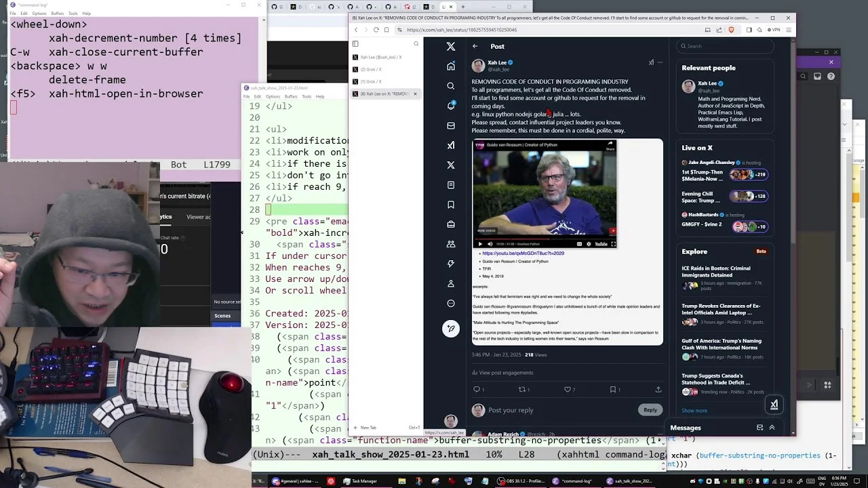Click Show more in Explore
Image resolution: width=868 pixels, height=488 pixels.
(694, 411)
